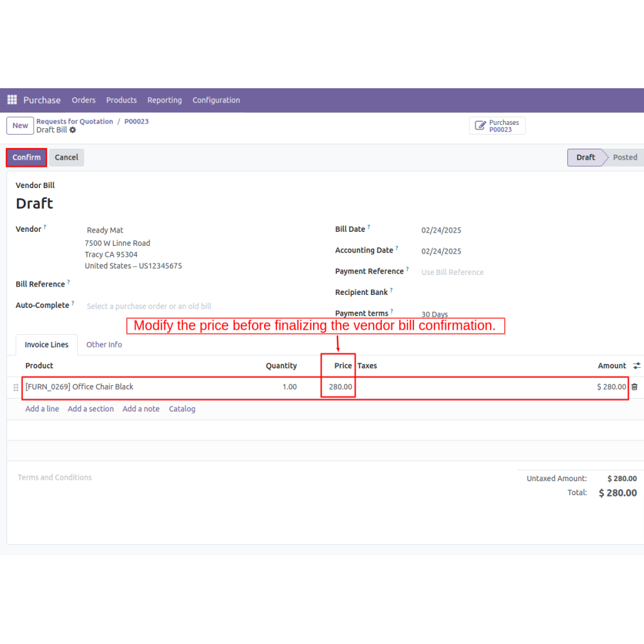Screen dimensions: 644x644
Task: Show help for Accounting Date field
Action: (397, 248)
